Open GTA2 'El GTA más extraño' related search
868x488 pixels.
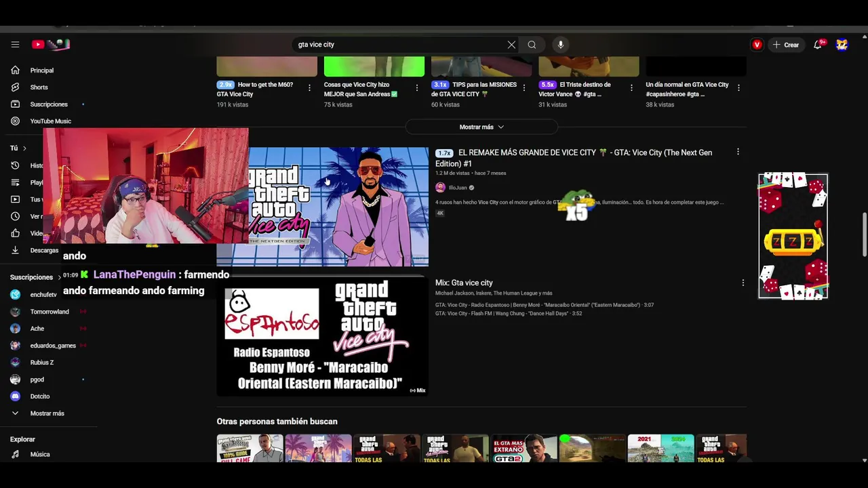pyautogui.click(x=524, y=449)
